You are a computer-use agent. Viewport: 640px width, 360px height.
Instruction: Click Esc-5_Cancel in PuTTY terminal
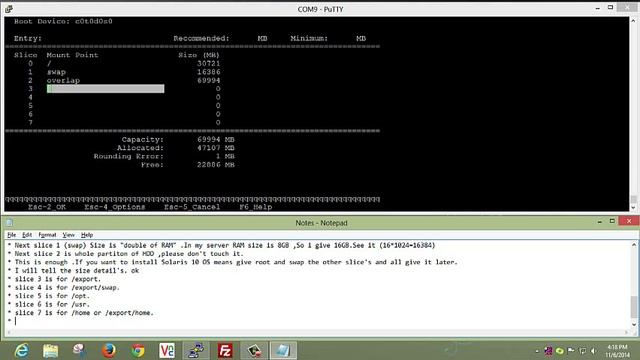pos(192,207)
